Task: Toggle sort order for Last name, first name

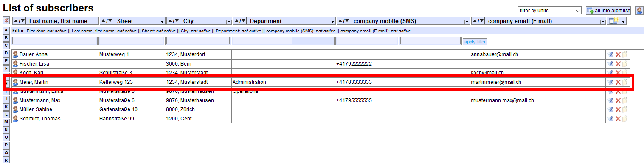Action: pos(20,21)
